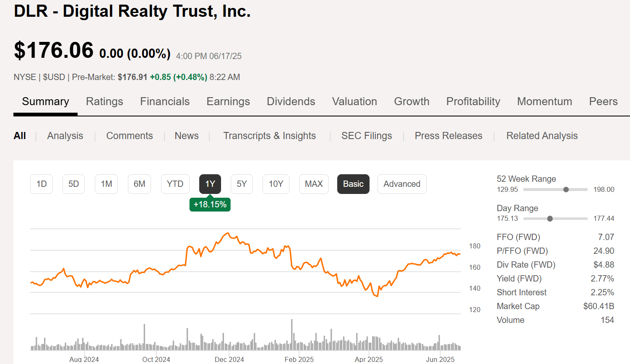Select the 5Y chart range

pos(242,184)
